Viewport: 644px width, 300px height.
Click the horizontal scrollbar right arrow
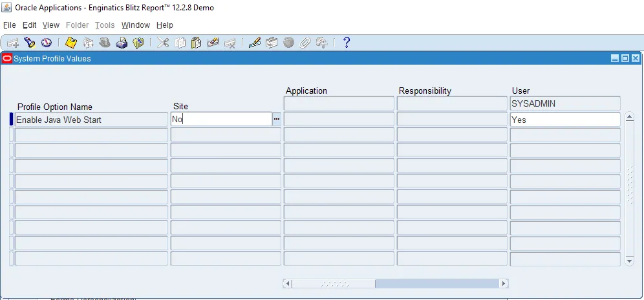[x=503, y=284]
